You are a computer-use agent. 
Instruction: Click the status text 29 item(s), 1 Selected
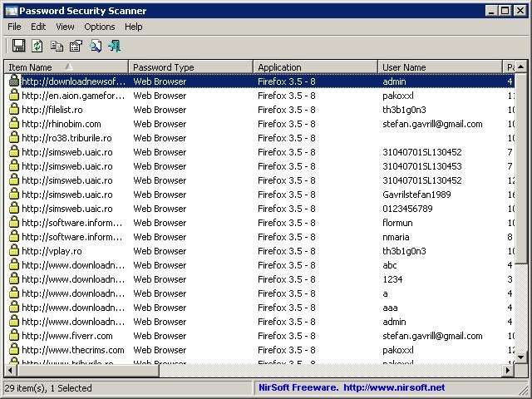tap(48, 388)
